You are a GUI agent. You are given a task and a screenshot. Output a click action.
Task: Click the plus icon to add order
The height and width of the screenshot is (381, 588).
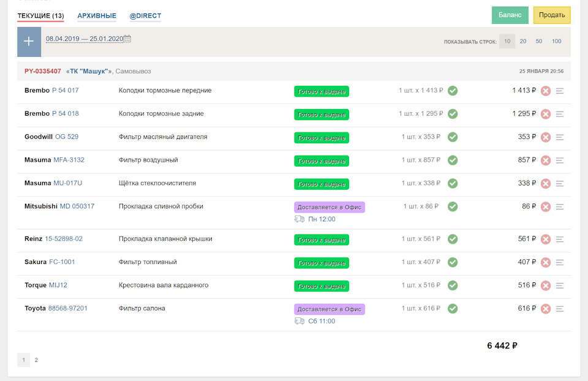29,42
